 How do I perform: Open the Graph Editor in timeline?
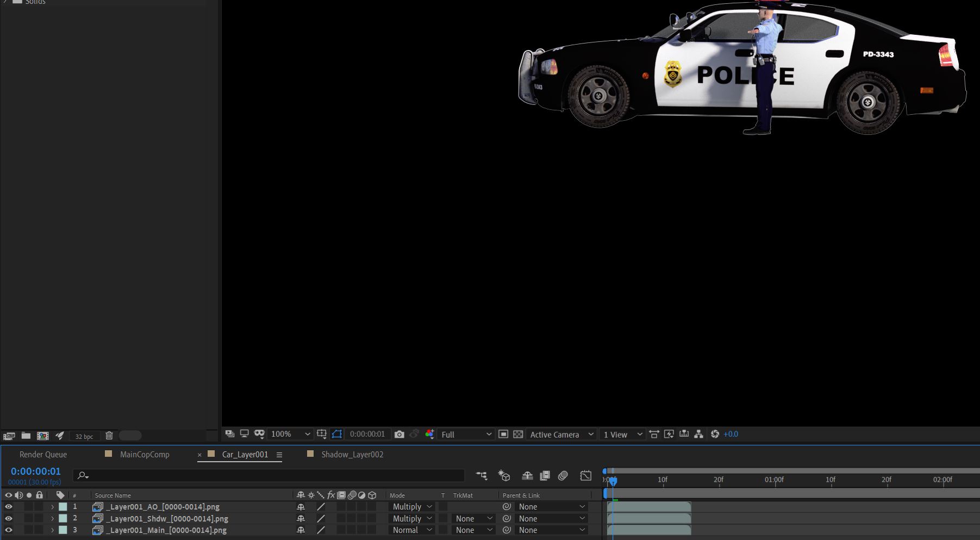pyautogui.click(x=585, y=476)
